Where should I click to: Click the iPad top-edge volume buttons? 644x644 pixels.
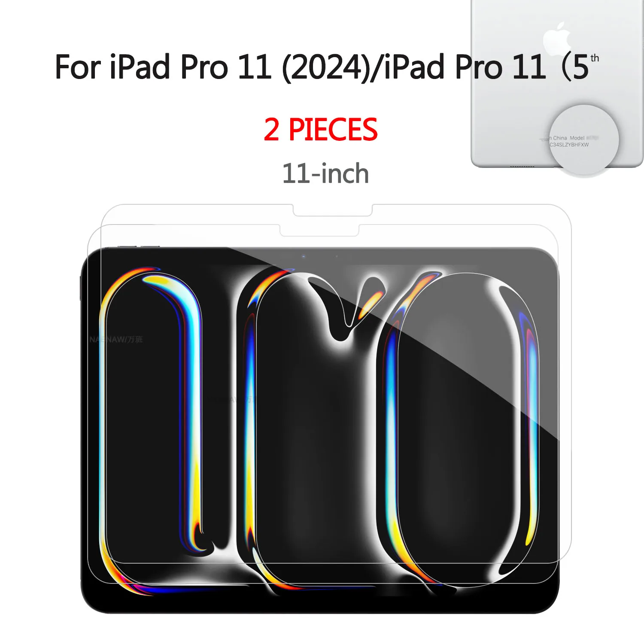click(x=138, y=246)
